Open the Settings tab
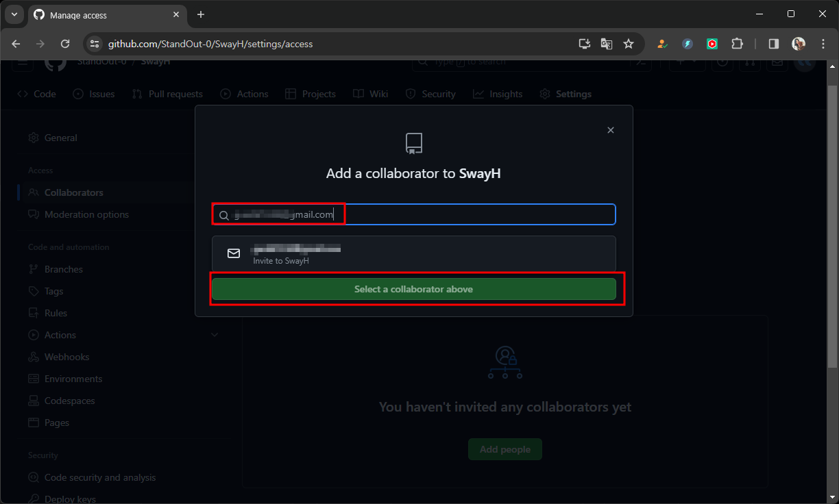Image resolution: width=839 pixels, height=504 pixels. click(566, 94)
